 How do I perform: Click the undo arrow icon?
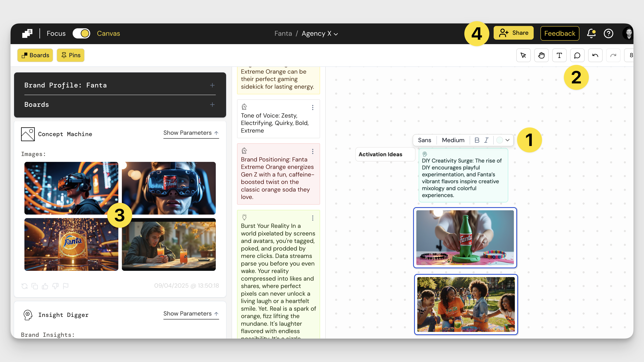point(595,55)
